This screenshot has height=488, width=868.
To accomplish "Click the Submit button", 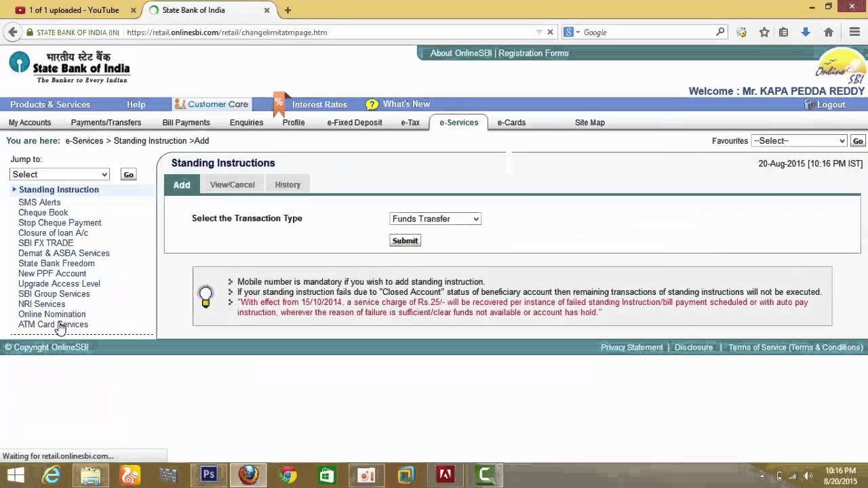I will [405, 241].
